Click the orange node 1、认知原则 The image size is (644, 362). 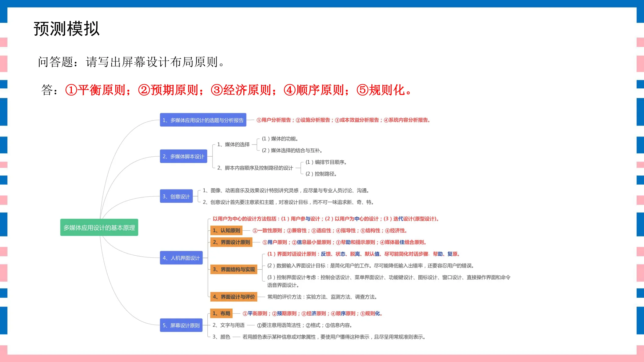tap(226, 230)
